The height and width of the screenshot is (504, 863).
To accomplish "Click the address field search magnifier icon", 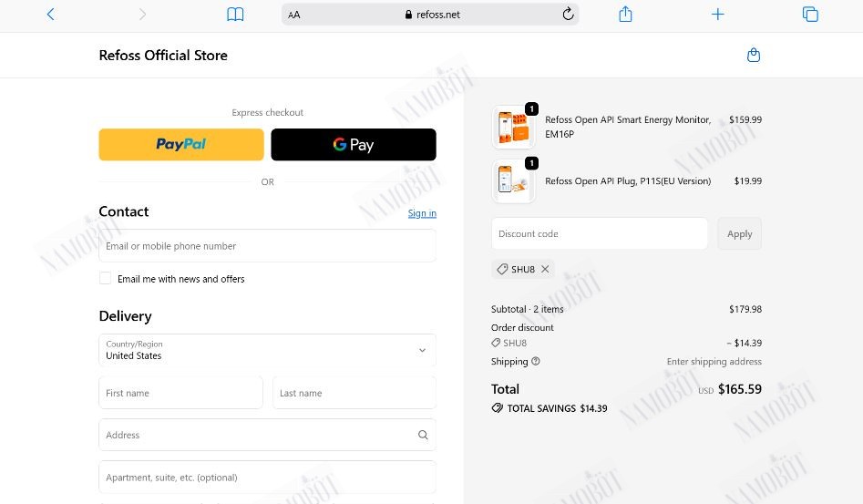I will (423, 435).
